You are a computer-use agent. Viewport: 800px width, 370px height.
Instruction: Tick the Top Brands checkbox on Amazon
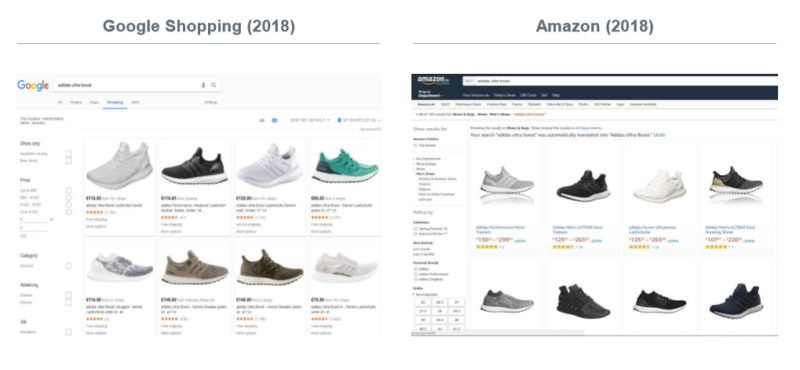click(415, 145)
